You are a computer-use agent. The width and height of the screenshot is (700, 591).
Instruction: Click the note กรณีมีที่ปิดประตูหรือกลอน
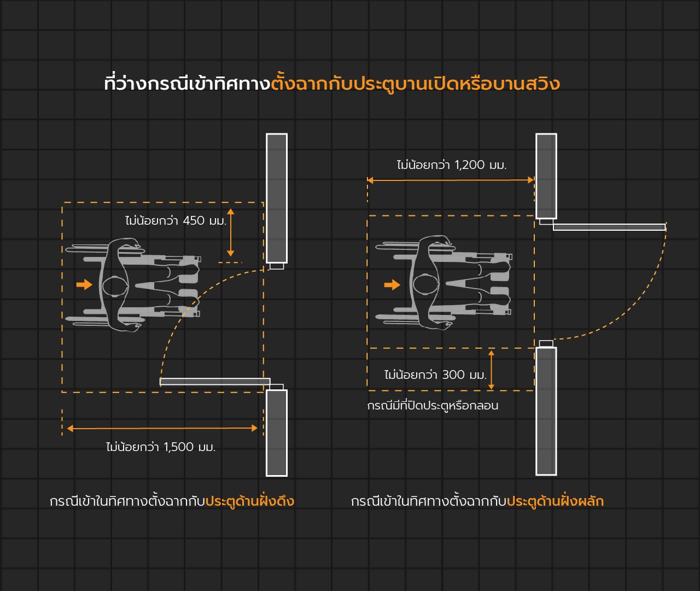433,406
